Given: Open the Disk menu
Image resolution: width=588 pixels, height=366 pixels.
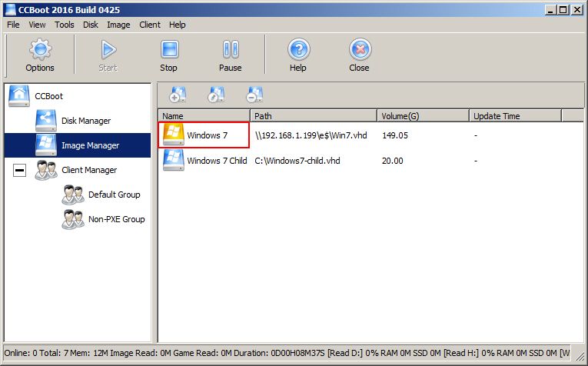Looking at the screenshot, I should (x=91, y=25).
